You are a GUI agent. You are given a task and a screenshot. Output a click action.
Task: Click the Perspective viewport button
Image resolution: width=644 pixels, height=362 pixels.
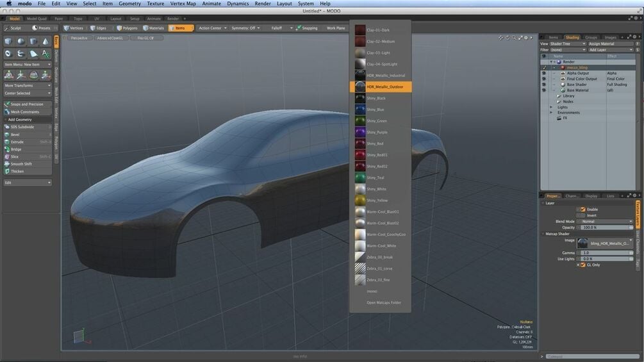[x=79, y=38]
